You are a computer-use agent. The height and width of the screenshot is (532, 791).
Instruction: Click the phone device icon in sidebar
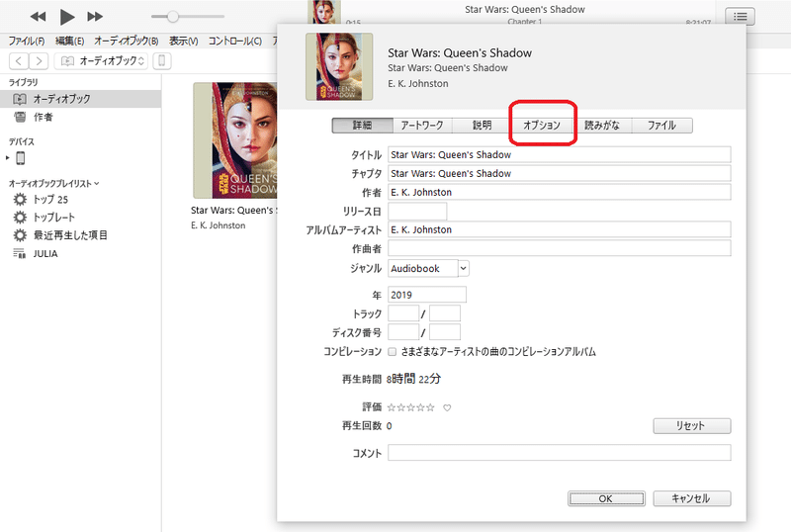click(21, 158)
